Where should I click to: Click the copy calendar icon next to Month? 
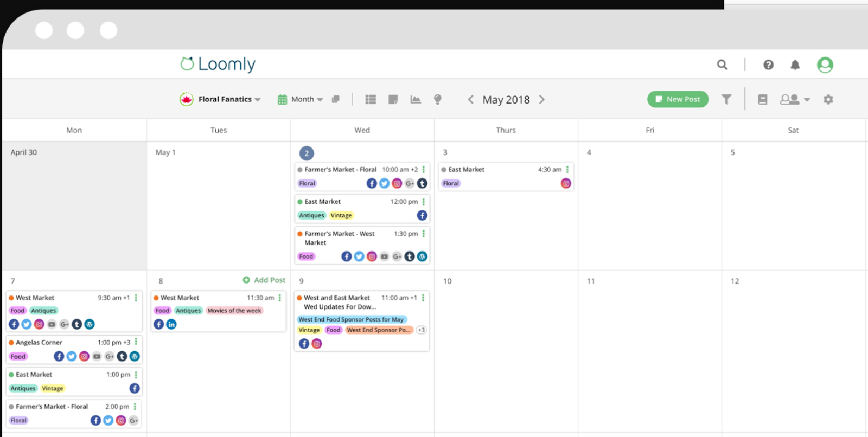(336, 99)
